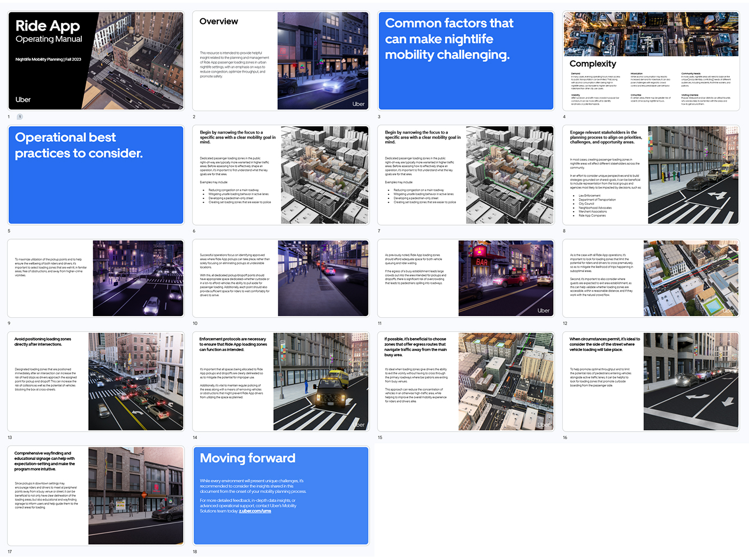Open the 'Comprehensive wayfinding' slide thumbnail
The image size is (749, 560).
click(96, 496)
